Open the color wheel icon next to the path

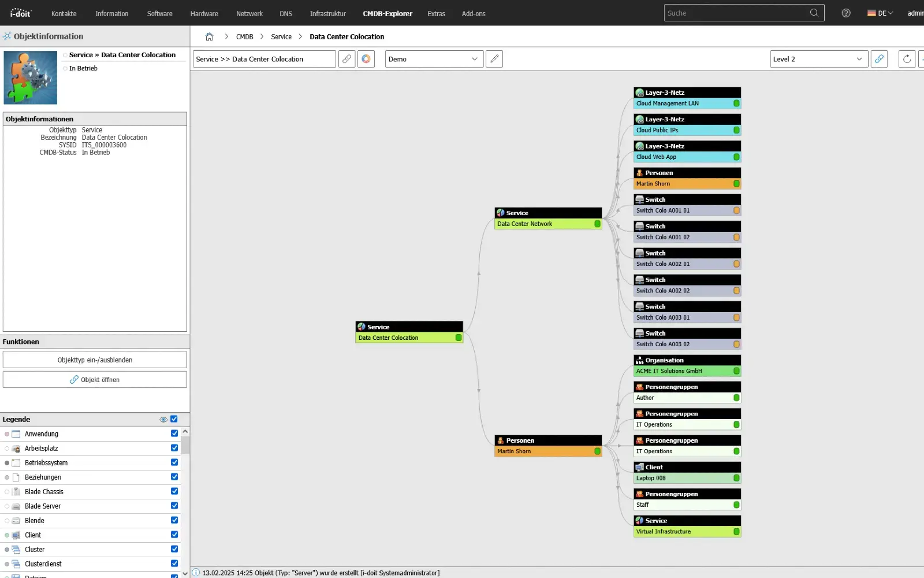tap(366, 58)
